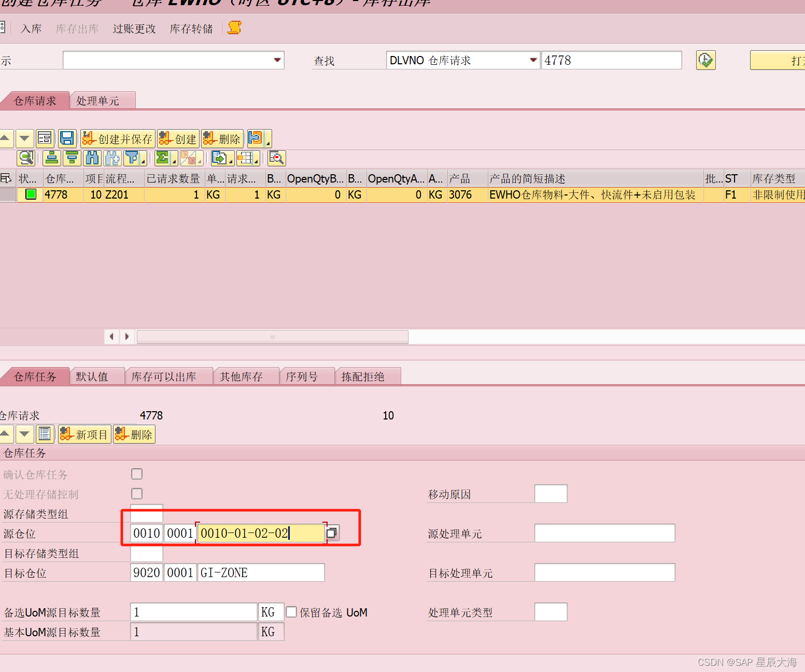Toggle the 无处理存储控制 checkbox
This screenshot has width=805, height=672.
pyautogui.click(x=137, y=494)
